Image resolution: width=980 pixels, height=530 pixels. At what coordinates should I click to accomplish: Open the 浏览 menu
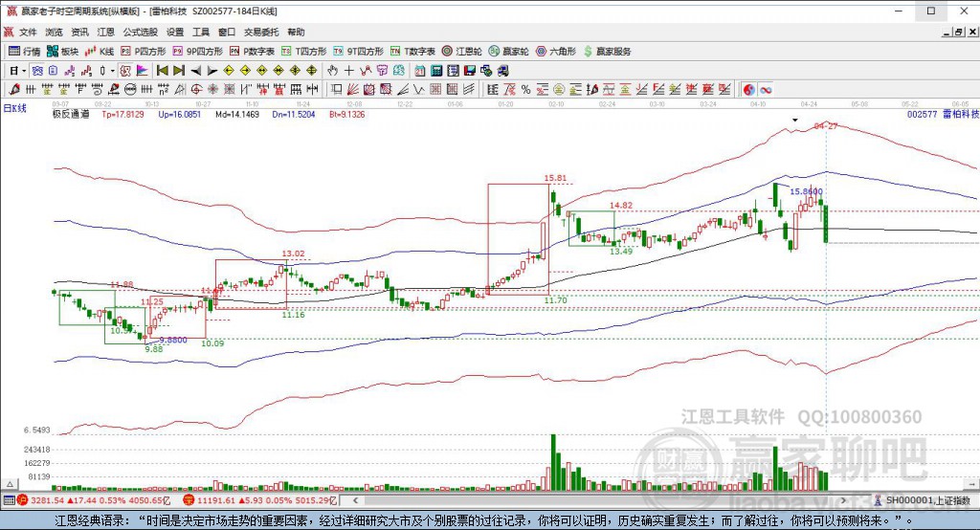(x=54, y=32)
